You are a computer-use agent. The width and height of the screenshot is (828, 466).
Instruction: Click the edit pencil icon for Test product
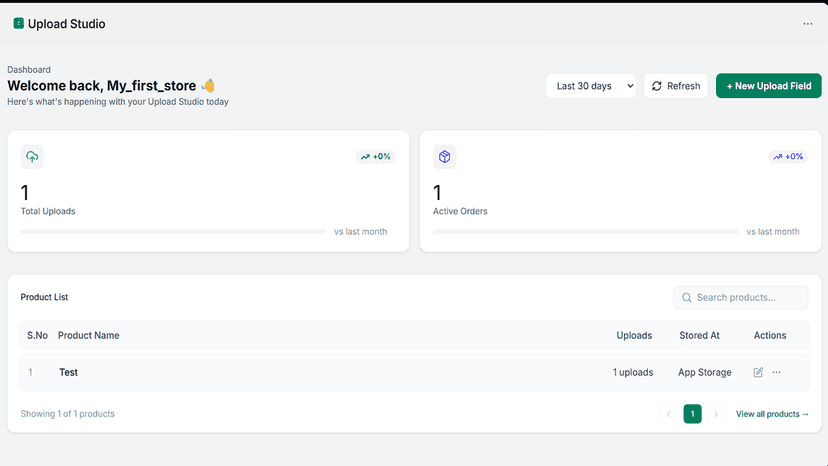pos(758,372)
